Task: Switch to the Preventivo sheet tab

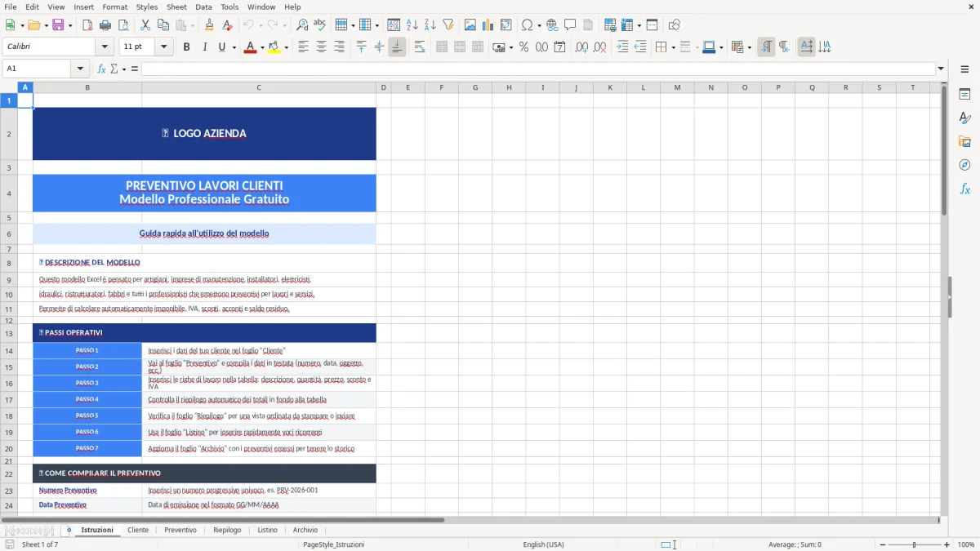Action: pyautogui.click(x=180, y=530)
